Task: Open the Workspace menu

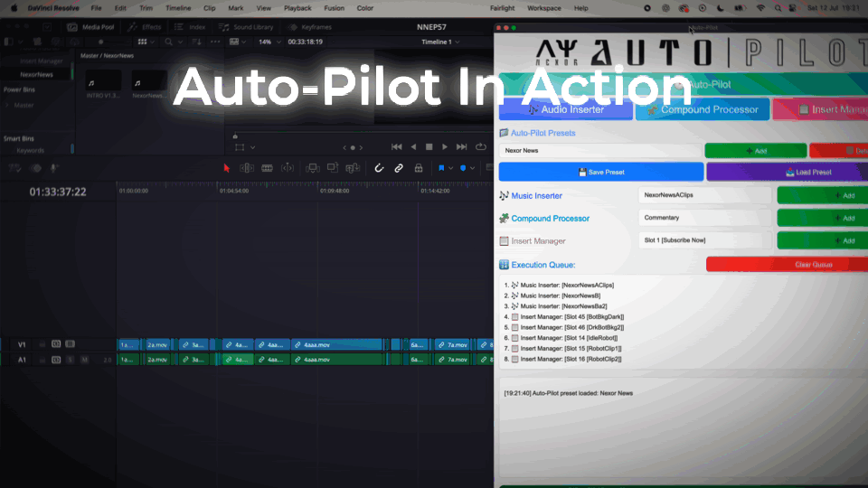Action: 543,8
